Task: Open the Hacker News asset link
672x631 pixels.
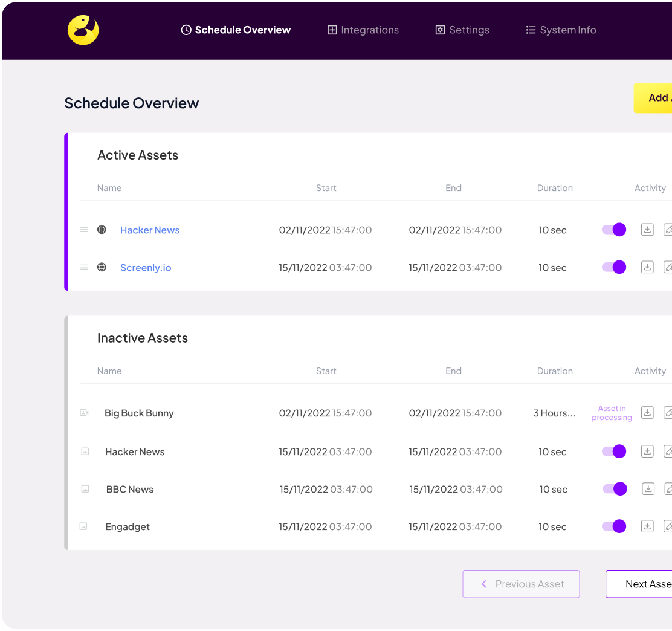Action: 150,230
